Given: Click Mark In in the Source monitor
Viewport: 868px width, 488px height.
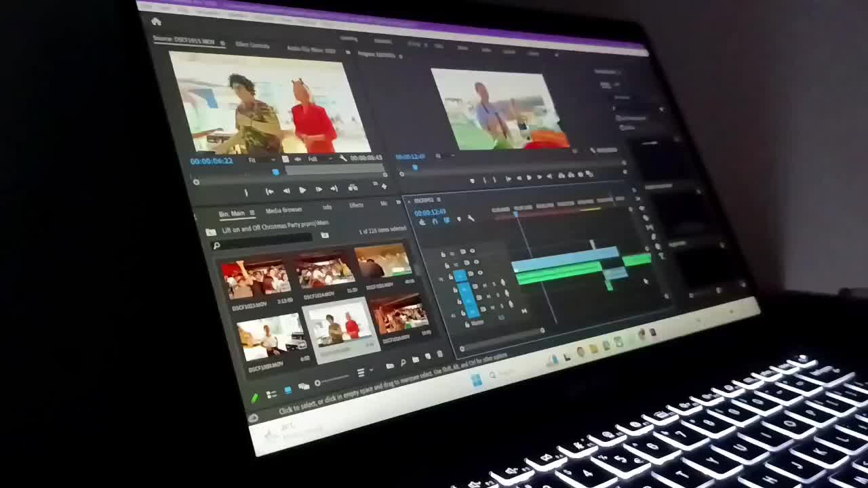Looking at the screenshot, I should (246, 193).
